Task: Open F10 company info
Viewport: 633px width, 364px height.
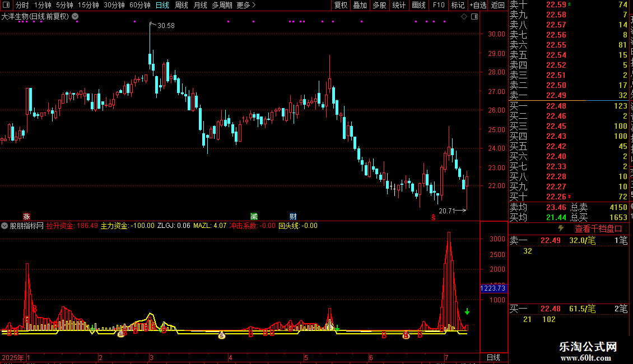Action: 439,5
